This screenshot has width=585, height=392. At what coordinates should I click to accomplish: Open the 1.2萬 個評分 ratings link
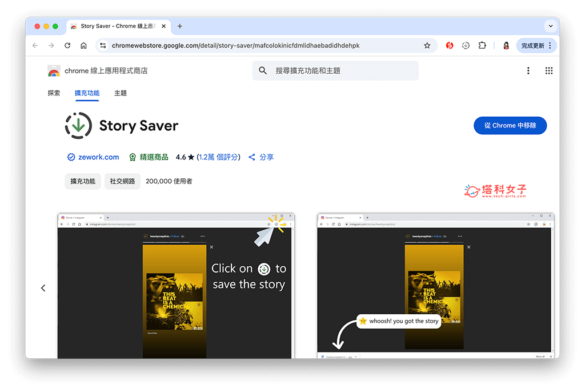(x=219, y=157)
